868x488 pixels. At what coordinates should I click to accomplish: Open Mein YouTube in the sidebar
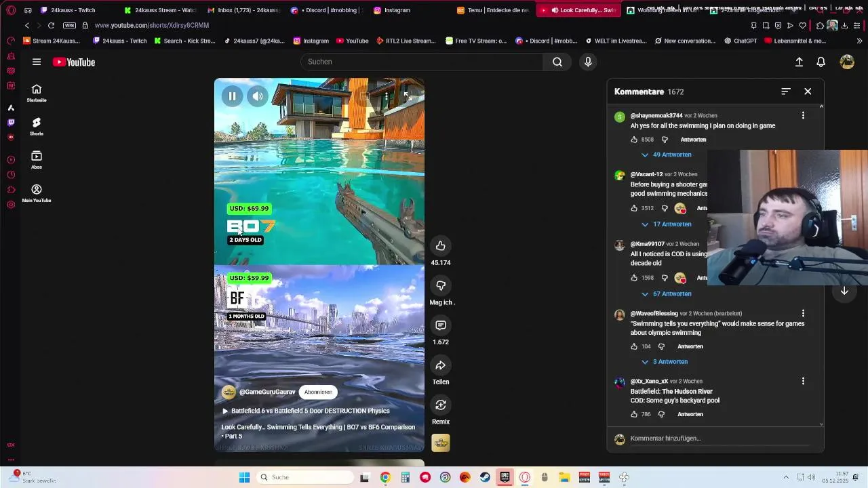[x=37, y=193]
